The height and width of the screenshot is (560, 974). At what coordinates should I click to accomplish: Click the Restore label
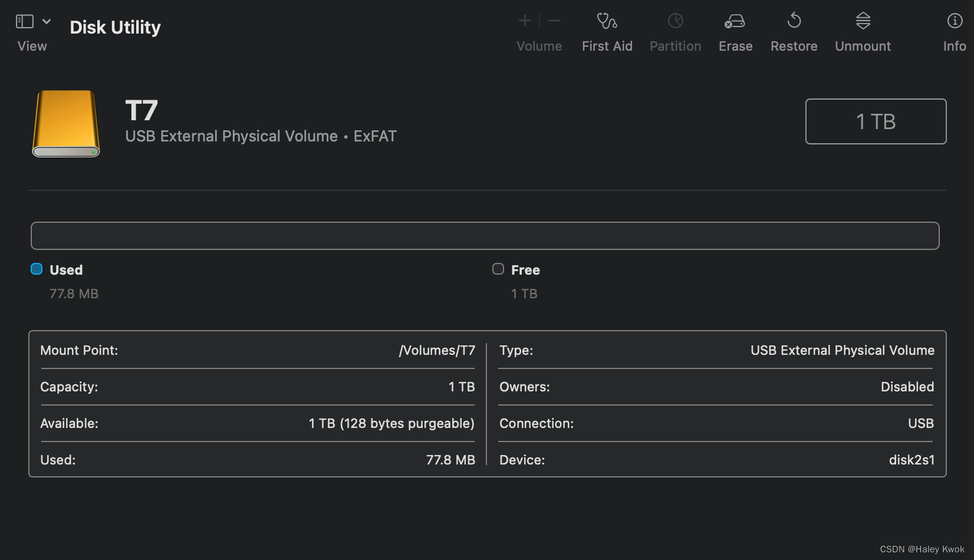[794, 46]
